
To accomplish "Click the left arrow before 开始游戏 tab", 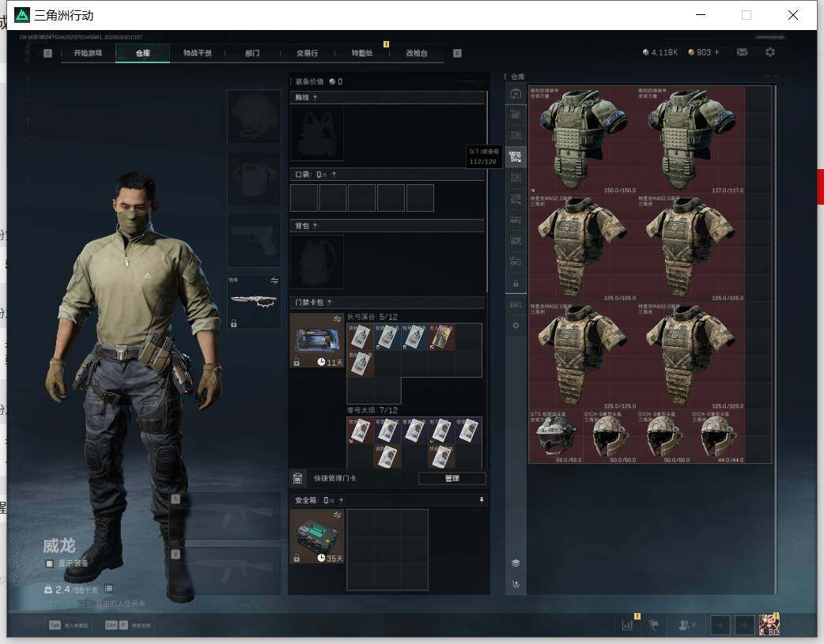I will click(x=47, y=53).
